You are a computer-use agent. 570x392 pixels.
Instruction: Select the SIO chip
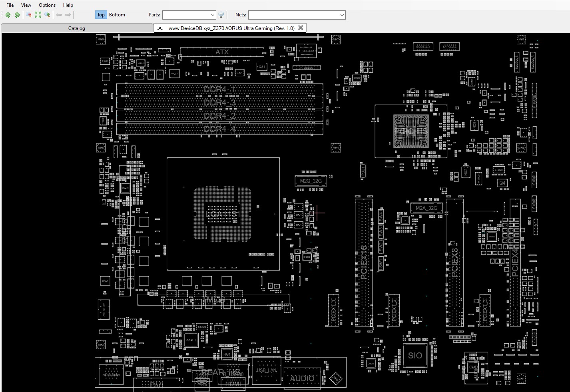415,355
